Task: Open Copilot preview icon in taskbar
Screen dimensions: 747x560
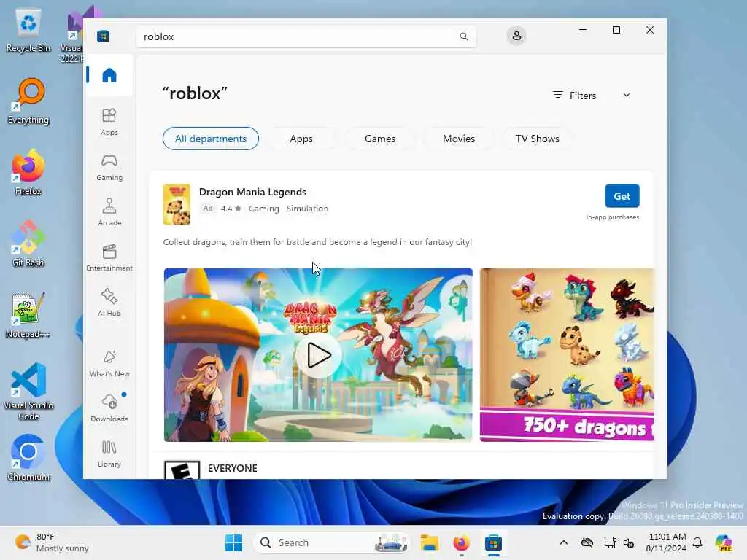Action: 724,542
